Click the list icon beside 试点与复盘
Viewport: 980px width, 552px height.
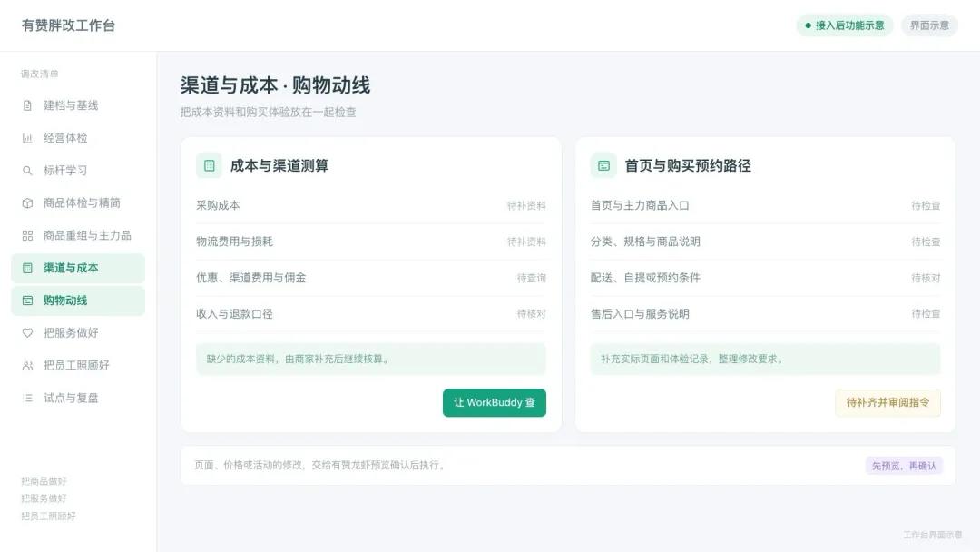(27, 399)
